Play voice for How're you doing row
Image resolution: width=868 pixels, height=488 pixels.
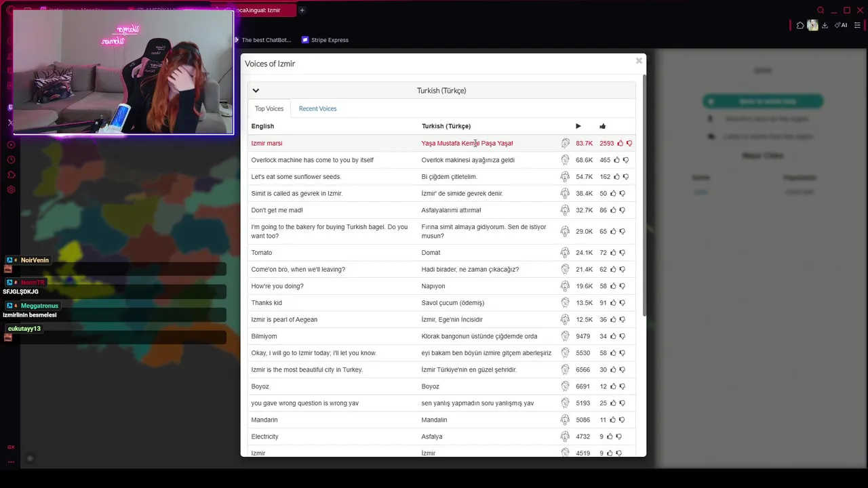point(565,286)
